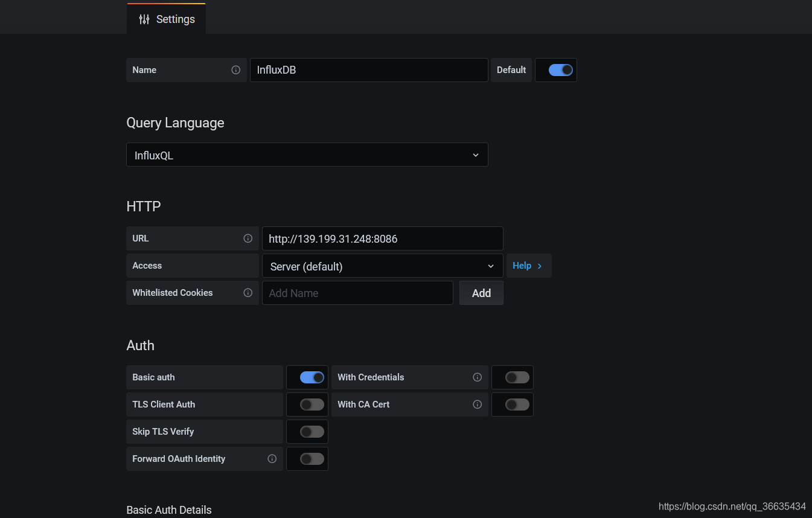Click the Add button for cookies
This screenshot has height=518, width=812.
(x=481, y=293)
